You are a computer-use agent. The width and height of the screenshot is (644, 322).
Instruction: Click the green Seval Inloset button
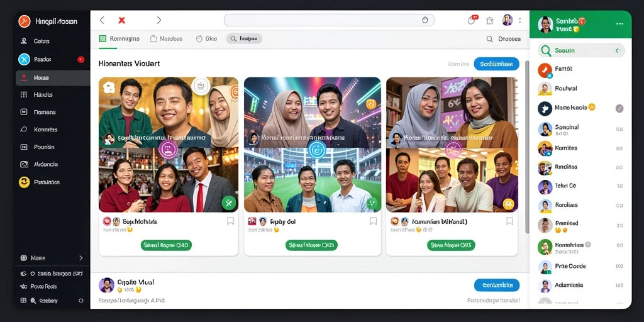(311, 245)
